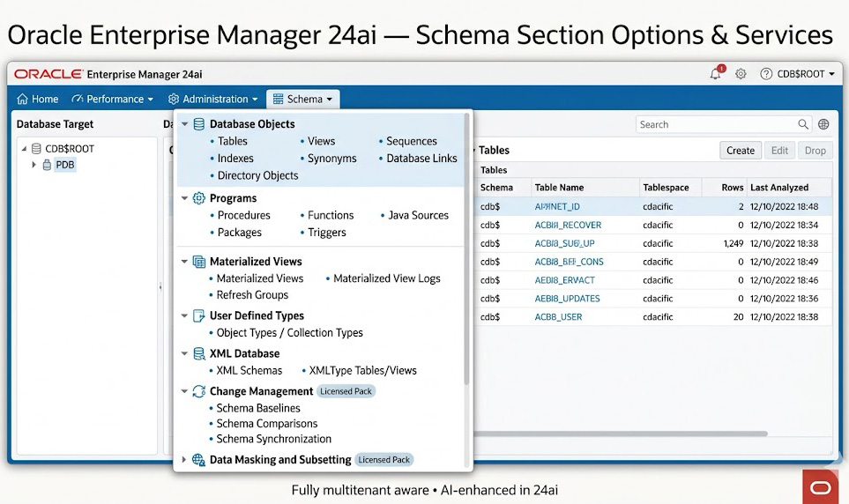This screenshot has width=849, height=504.
Task: Open the AEBI8_UPDATES table link
Action: 567,299
